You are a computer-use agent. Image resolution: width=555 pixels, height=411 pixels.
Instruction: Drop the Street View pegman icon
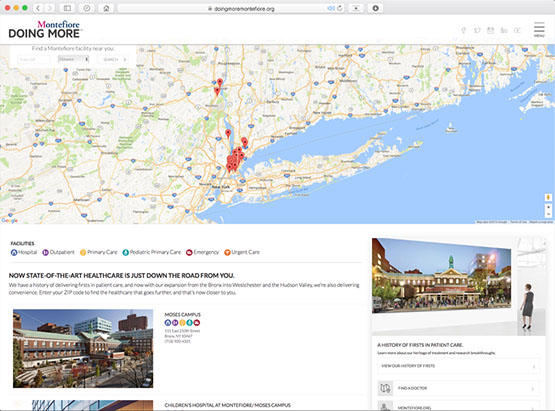pos(548,198)
